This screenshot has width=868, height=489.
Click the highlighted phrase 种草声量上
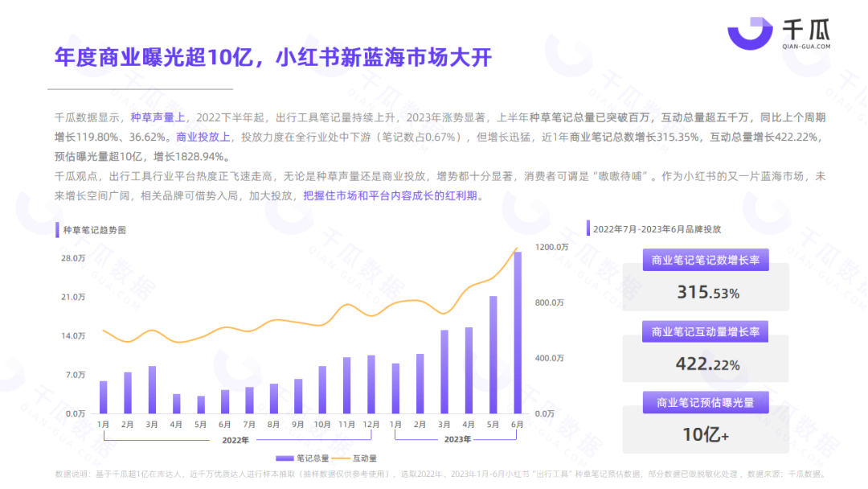coord(158,117)
